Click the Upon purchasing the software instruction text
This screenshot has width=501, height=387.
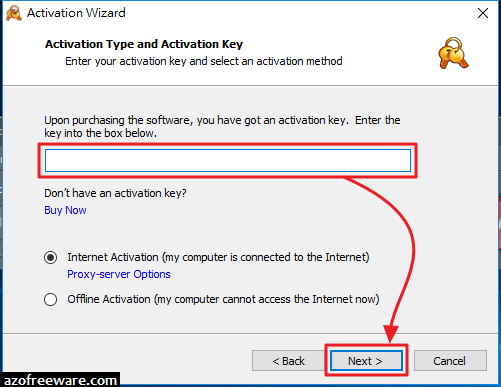tap(222, 127)
